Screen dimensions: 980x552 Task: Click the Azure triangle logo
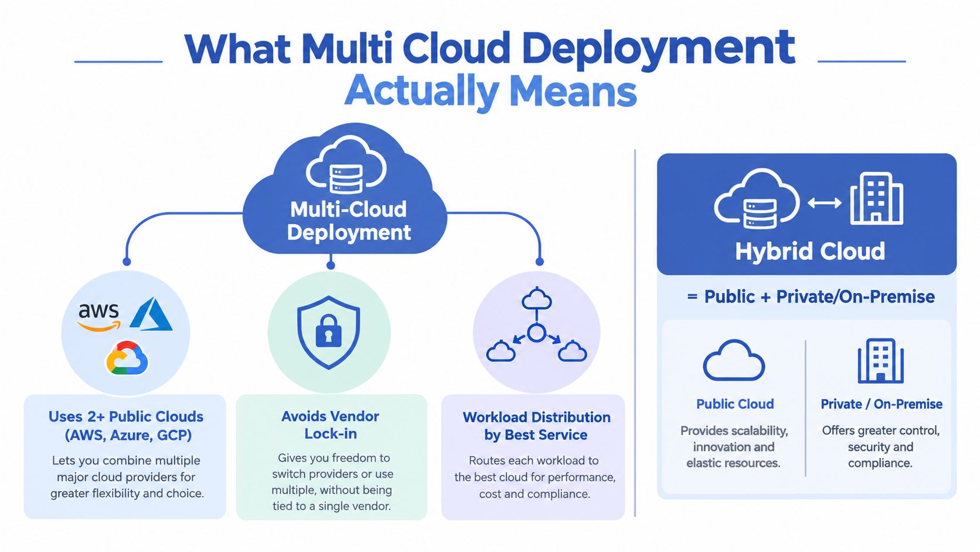click(151, 314)
